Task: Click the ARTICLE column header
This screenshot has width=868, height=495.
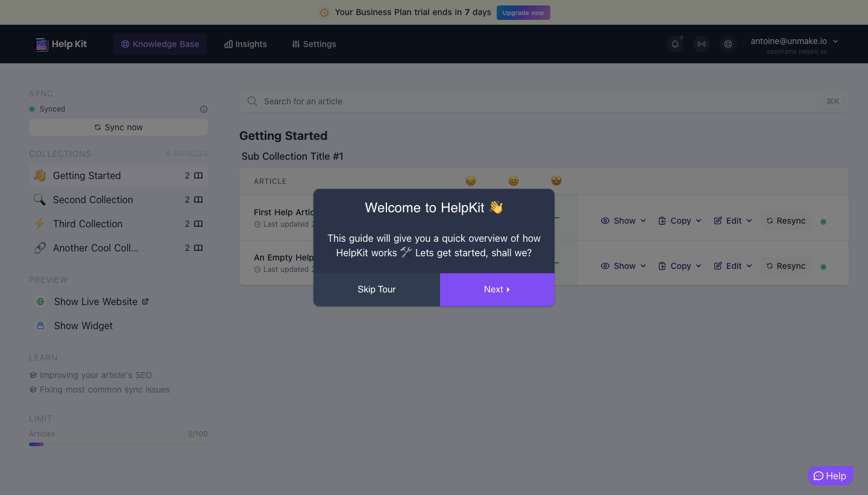Action: point(270,181)
